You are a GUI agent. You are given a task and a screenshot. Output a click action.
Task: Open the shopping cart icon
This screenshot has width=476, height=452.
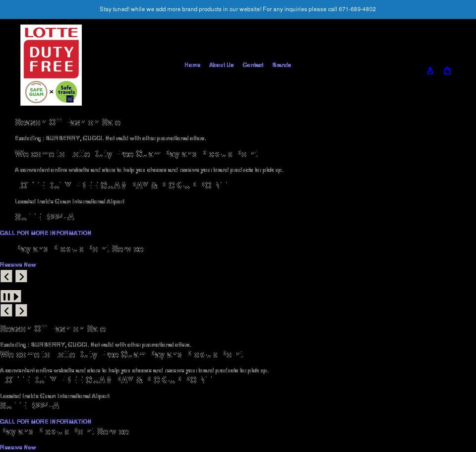pyautogui.click(x=447, y=71)
